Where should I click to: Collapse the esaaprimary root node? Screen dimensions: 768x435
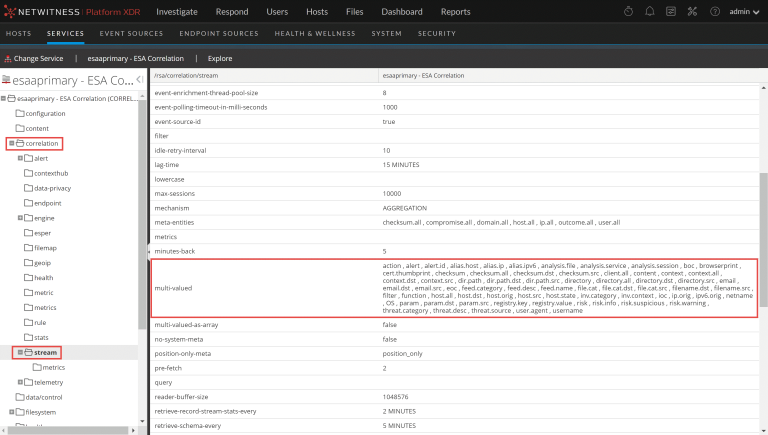(x=3, y=98)
